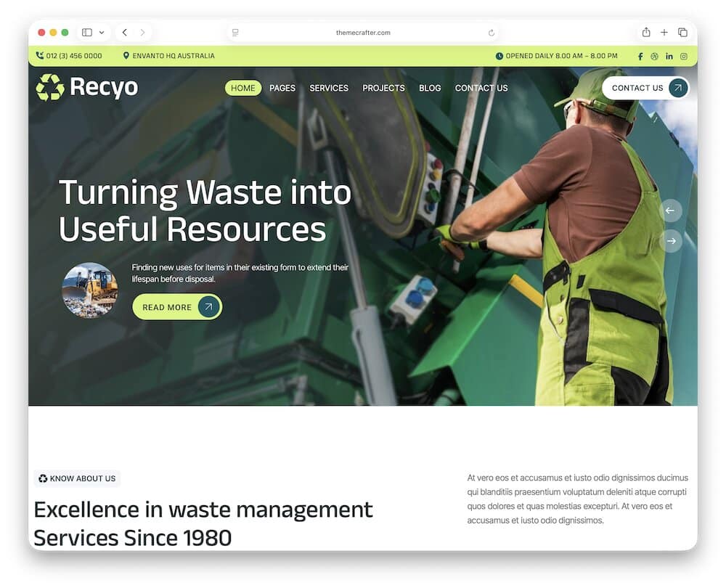726x588 pixels.
Task: Open the Instagram social icon
Action: pos(683,57)
